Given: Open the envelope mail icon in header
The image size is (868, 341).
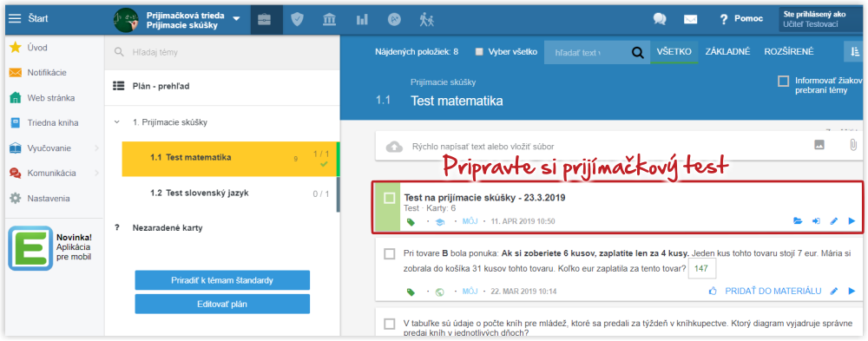Looking at the screenshot, I should point(690,19).
